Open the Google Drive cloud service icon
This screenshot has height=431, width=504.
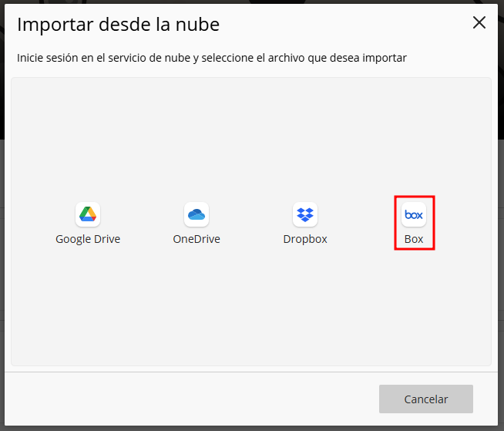click(88, 214)
